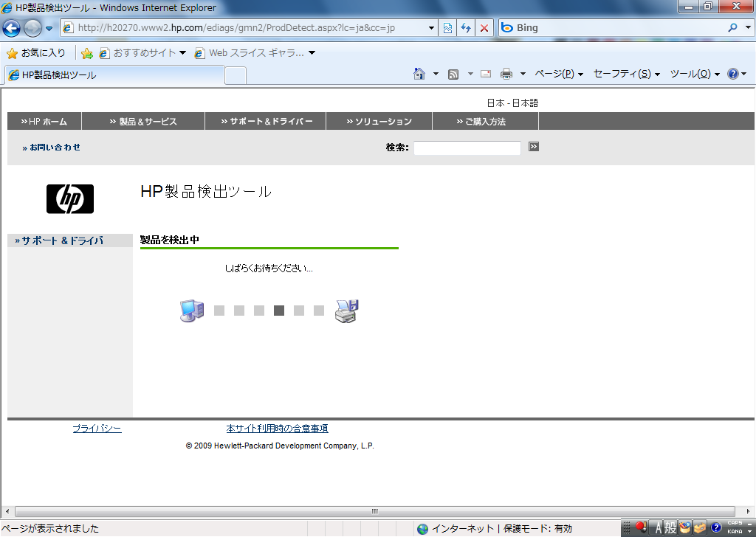756x537 pixels.
Task: Click the IME input mode A icon
Action: click(x=658, y=528)
